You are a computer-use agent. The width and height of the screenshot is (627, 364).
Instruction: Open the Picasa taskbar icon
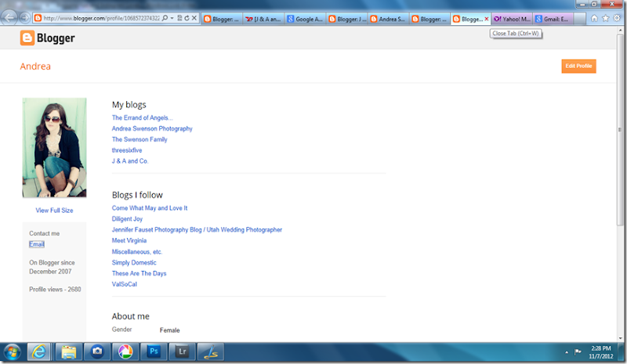coord(125,352)
